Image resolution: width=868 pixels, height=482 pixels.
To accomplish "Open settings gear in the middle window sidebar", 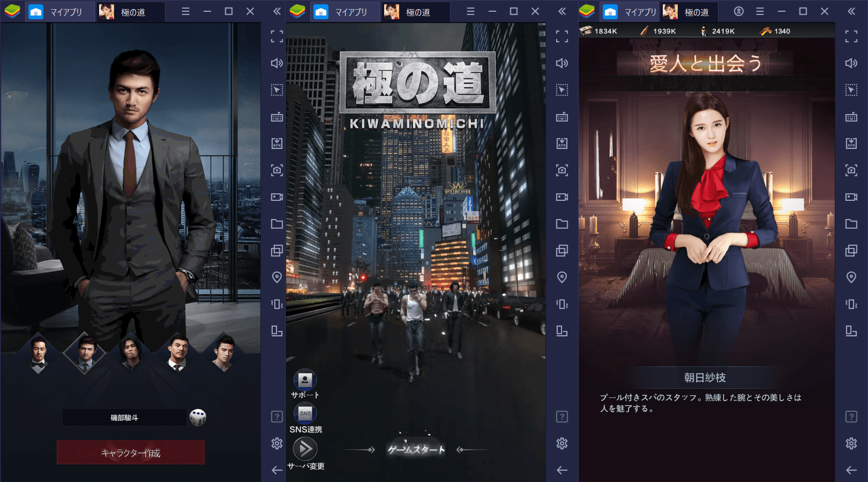I will (x=562, y=443).
